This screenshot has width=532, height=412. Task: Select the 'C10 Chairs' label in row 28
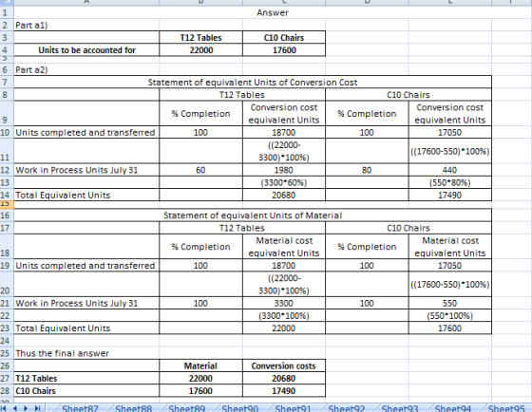86,390
